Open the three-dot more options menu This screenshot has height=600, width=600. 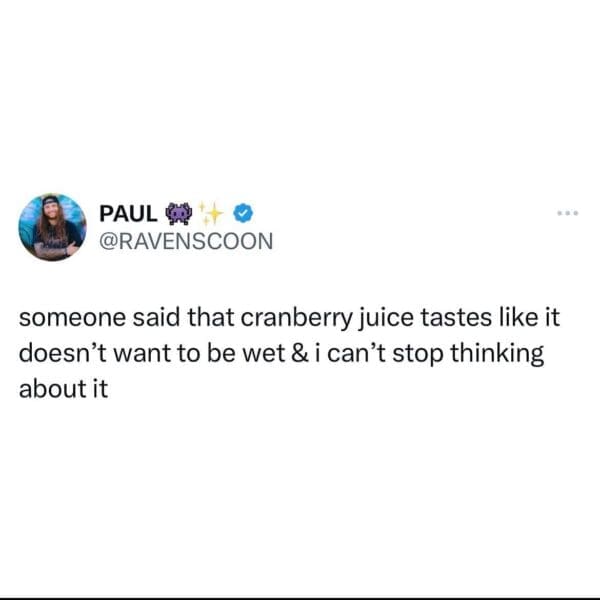[567, 213]
